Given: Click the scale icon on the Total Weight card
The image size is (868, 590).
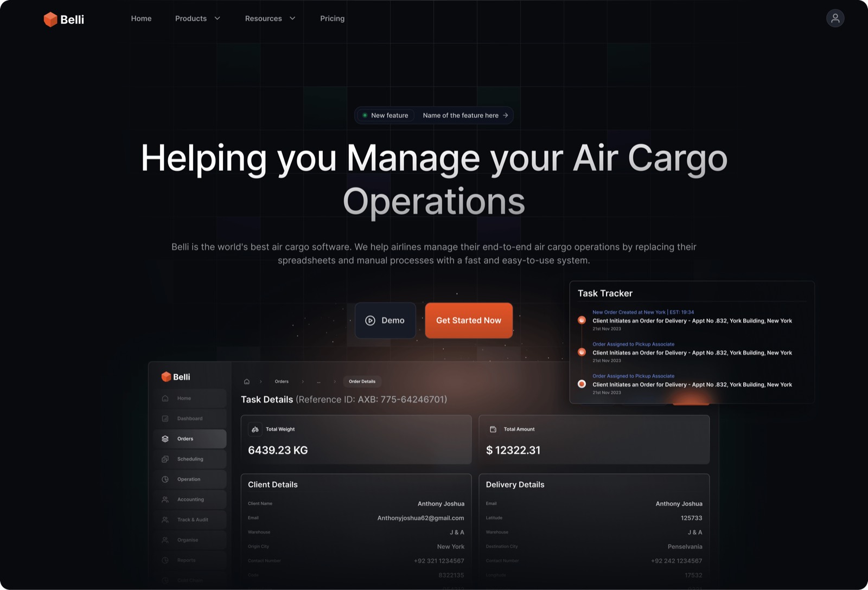Looking at the screenshot, I should click(x=255, y=429).
